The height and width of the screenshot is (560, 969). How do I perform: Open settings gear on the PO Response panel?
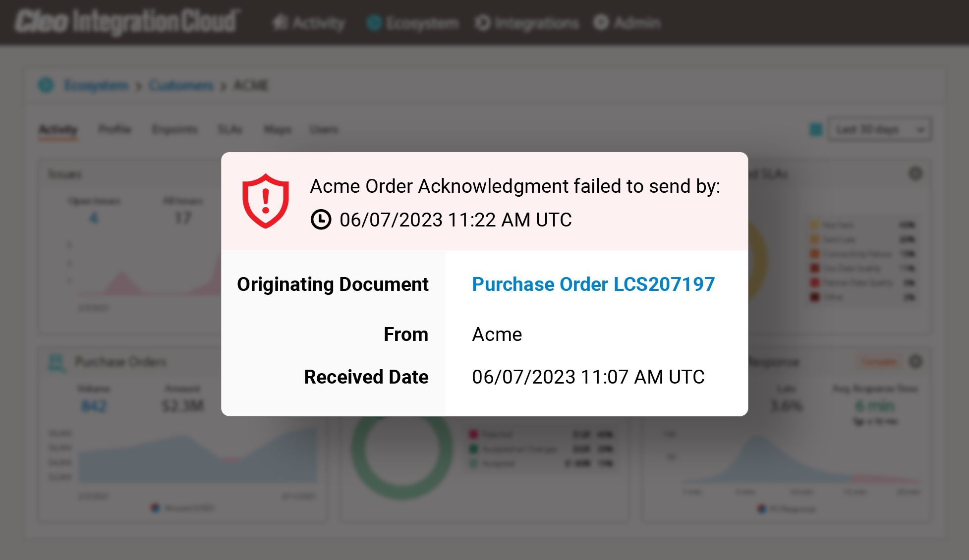pyautogui.click(x=916, y=362)
